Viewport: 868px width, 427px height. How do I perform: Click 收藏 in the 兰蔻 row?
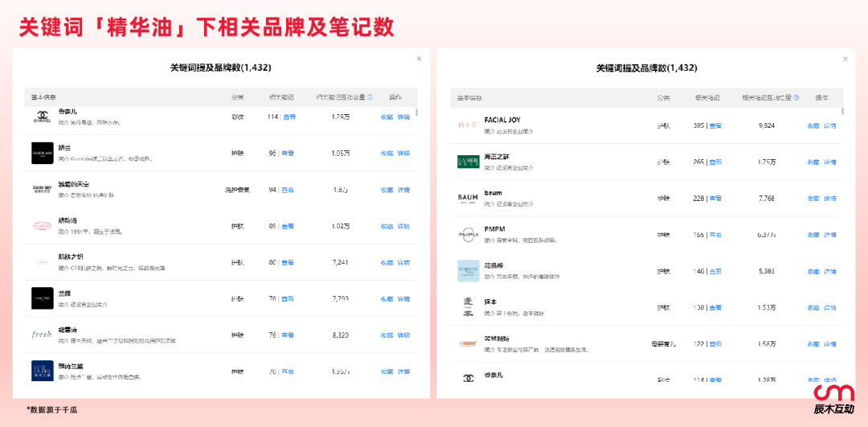387,298
